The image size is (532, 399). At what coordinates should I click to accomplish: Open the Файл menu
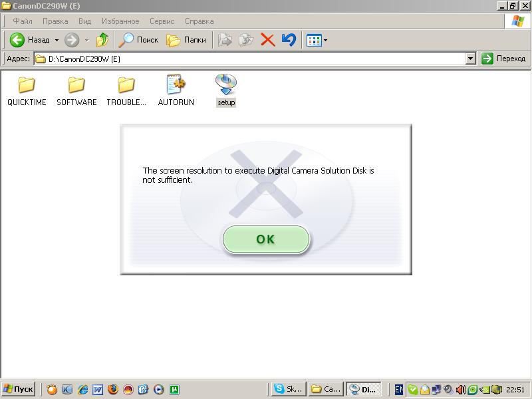(23, 21)
